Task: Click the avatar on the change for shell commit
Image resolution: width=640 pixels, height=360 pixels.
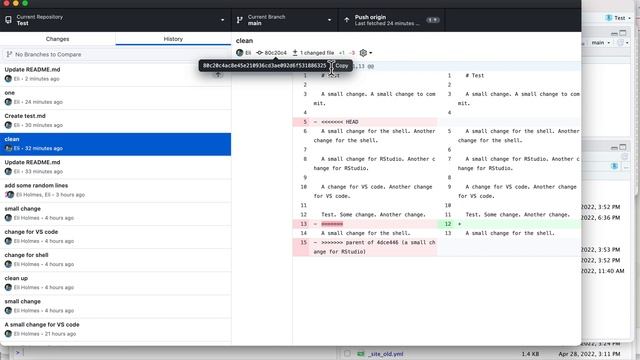Action: coord(8,264)
